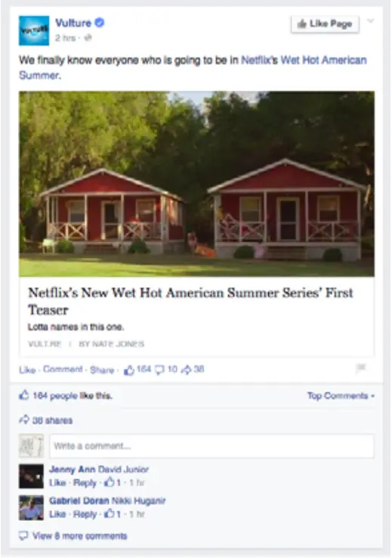Open the post options dropdown arrow
The image size is (392, 558).
point(370,21)
